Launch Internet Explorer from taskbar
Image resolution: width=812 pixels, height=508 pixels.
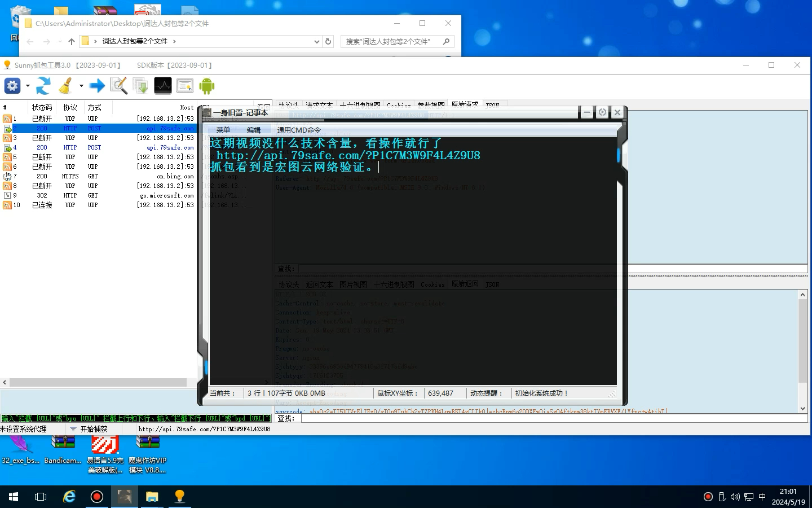coord(69,497)
